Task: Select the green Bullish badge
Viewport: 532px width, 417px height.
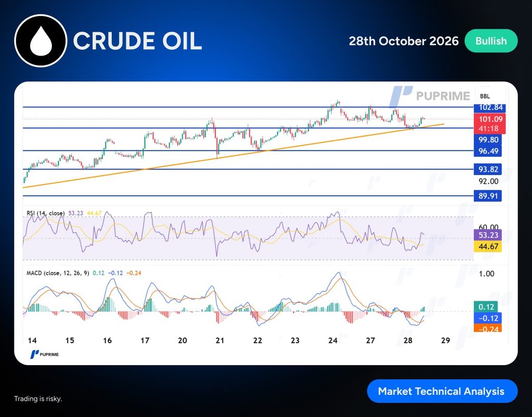Action: tap(491, 41)
